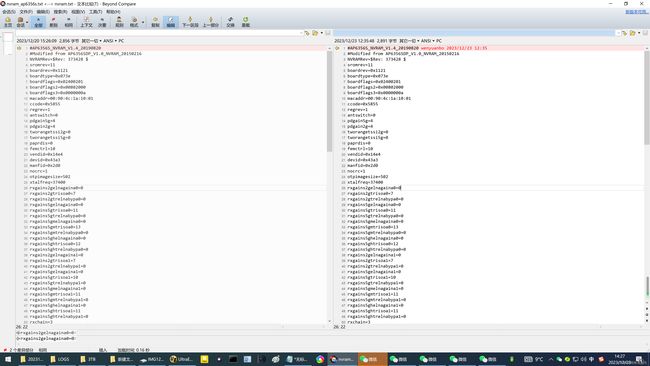Click right pane save icon at far right
650x366 pixels.
tap(645, 33)
